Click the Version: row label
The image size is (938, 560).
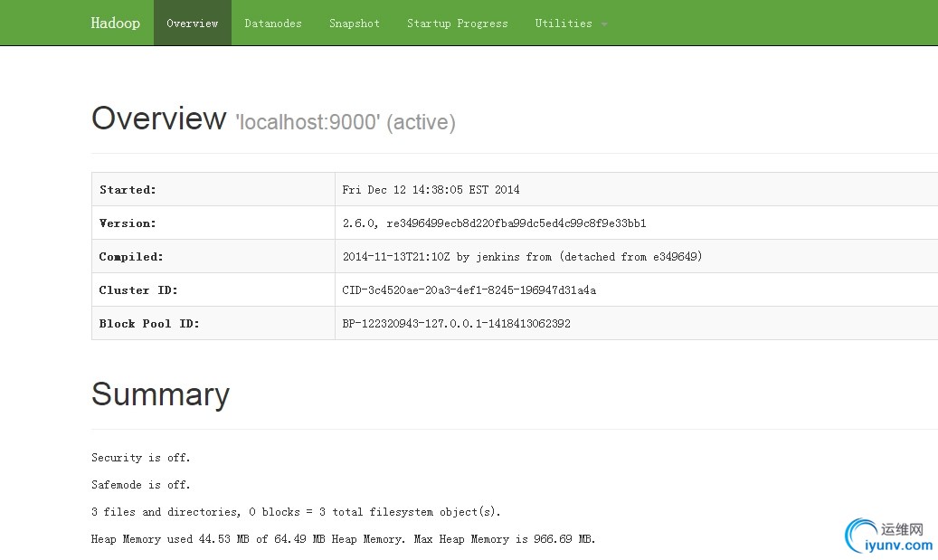pos(128,223)
